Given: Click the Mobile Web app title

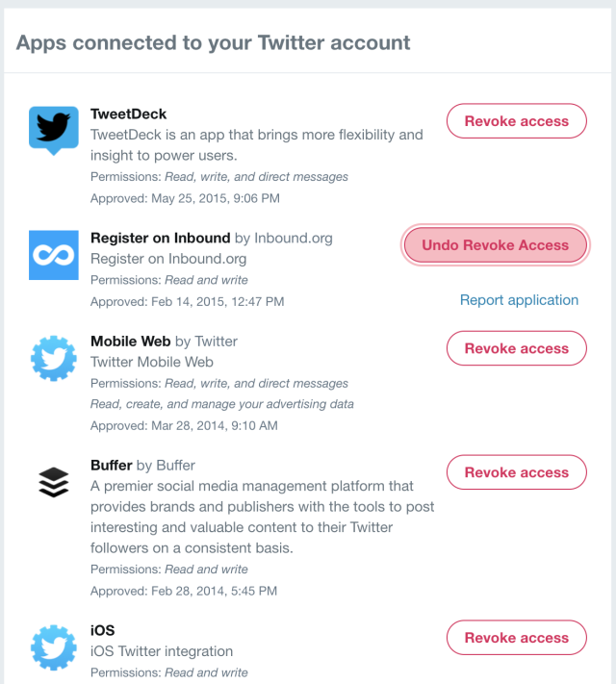Looking at the screenshot, I should (x=131, y=342).
